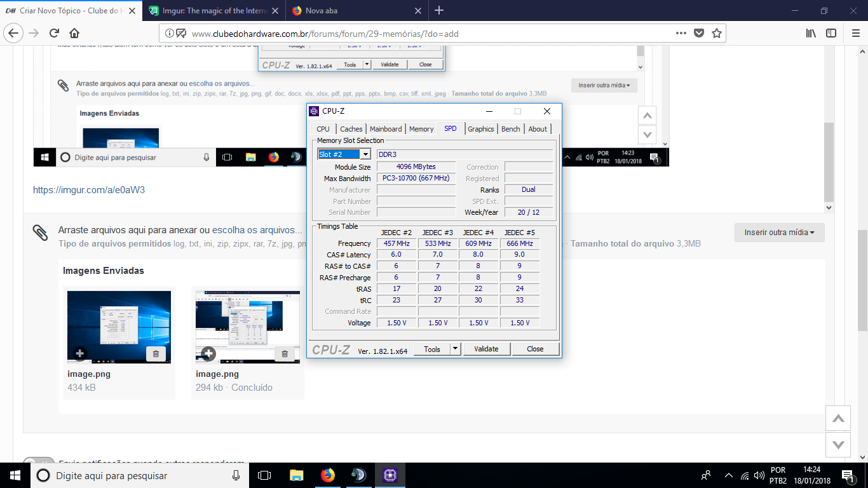Open the imgur.com/a/e0aW3 link
This screenshot has height=488, width=868.
(89, 189)
